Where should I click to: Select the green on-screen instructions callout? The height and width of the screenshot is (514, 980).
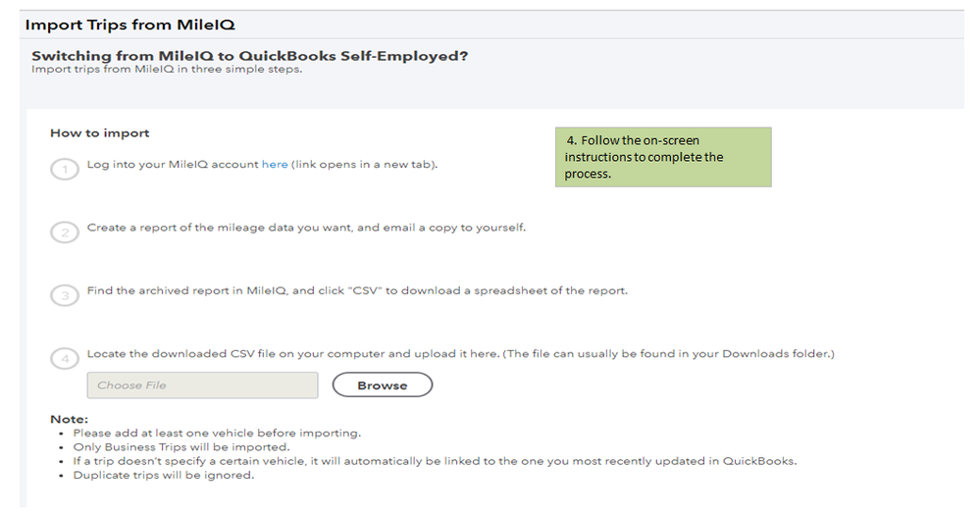click(x=663, y=157)
